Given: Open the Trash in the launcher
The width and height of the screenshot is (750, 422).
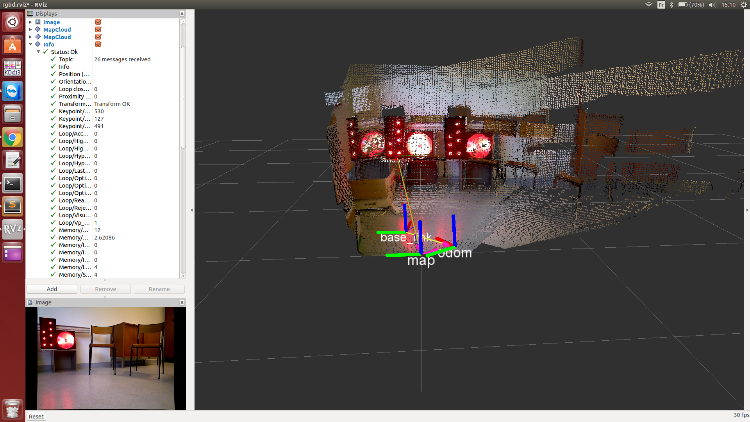Looking at the screenshot, I should (12, 406).
